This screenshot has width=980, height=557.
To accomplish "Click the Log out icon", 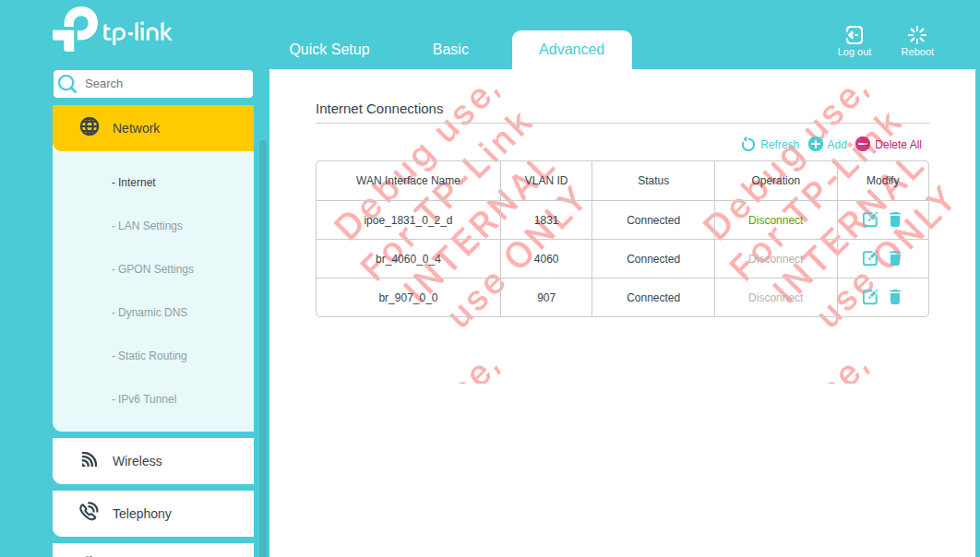I will 854,36.
